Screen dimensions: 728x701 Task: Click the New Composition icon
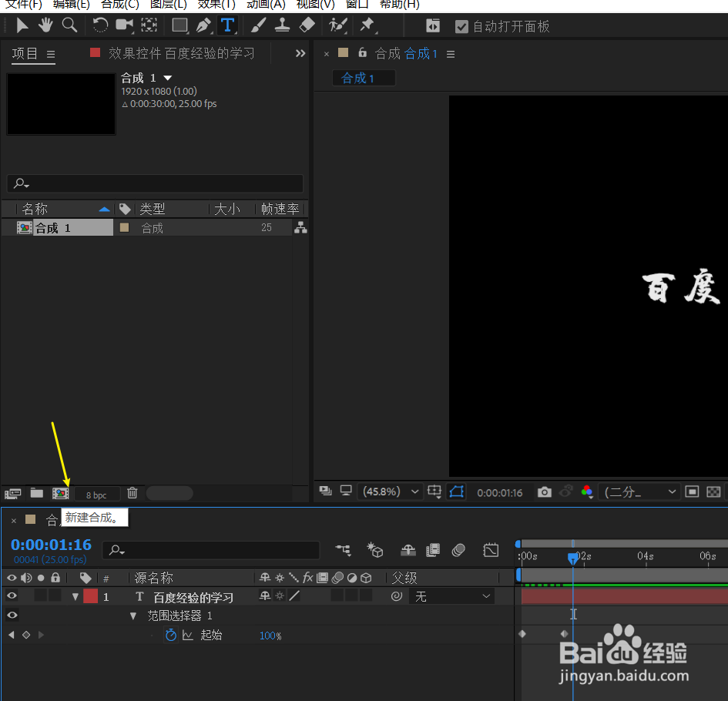(x=60, y=494)
